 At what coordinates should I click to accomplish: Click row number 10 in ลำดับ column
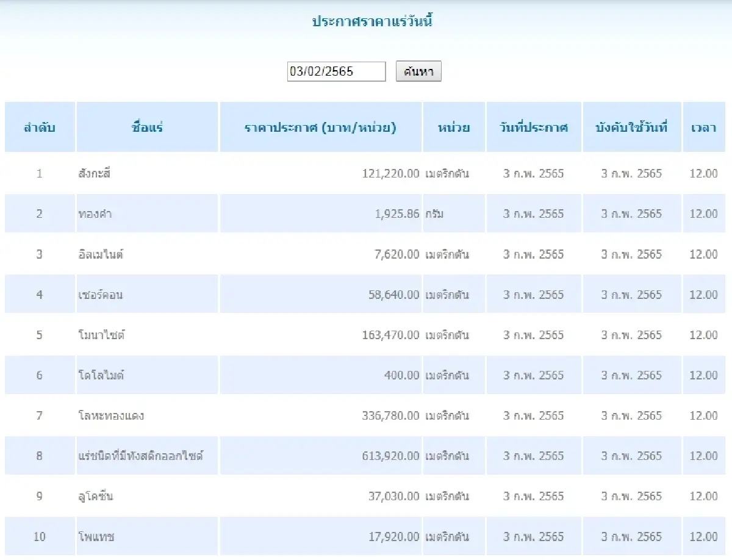tap(40, 537)
